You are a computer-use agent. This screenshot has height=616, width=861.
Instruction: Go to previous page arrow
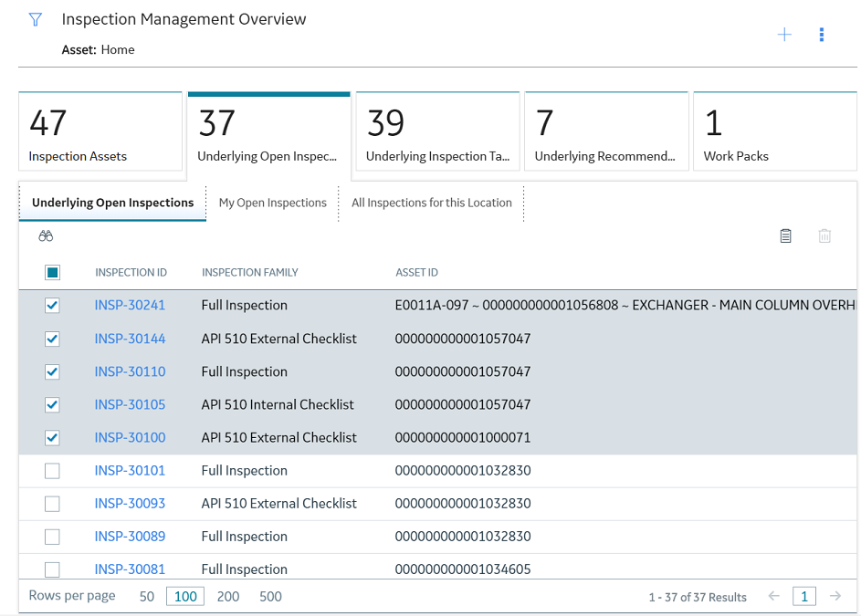click(773, 596)
